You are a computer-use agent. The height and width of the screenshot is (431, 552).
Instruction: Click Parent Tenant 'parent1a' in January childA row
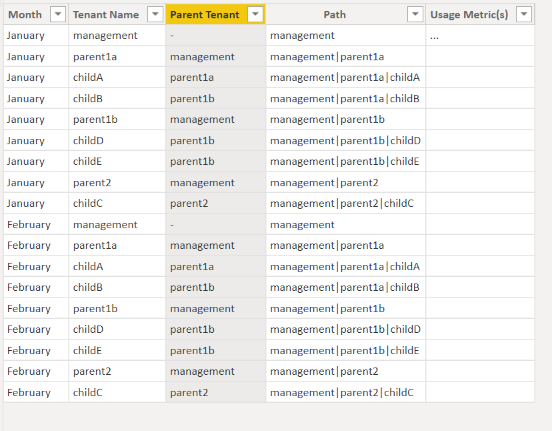(x=192, y=77)
